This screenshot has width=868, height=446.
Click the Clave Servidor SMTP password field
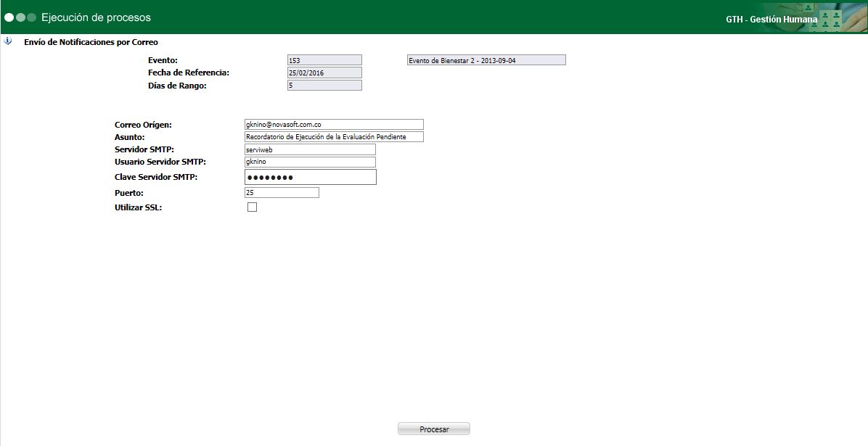tap(310, 177)
